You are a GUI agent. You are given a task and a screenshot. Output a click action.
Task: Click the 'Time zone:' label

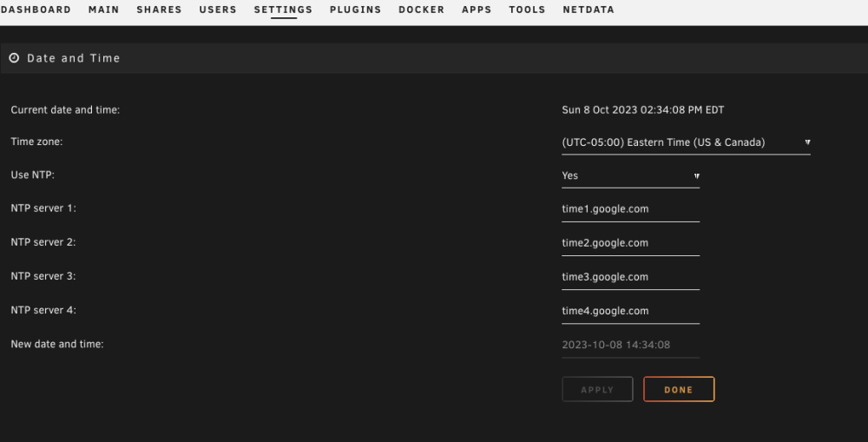tap(36, 142)
